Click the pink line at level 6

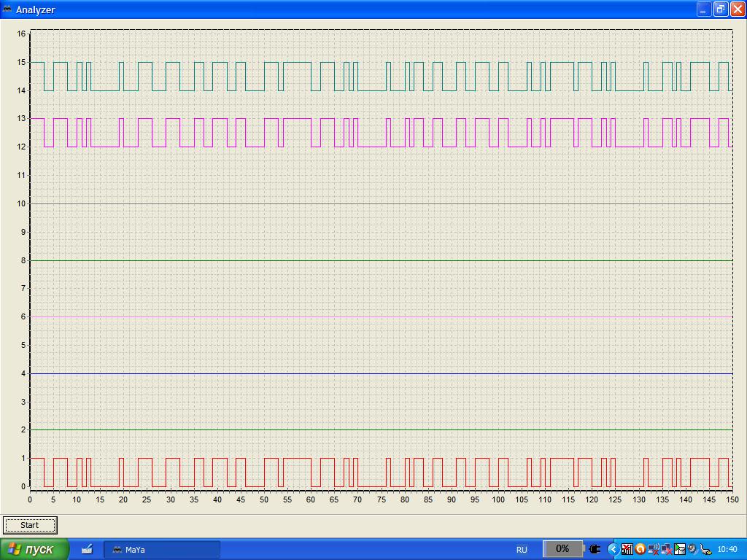[381, 317]
